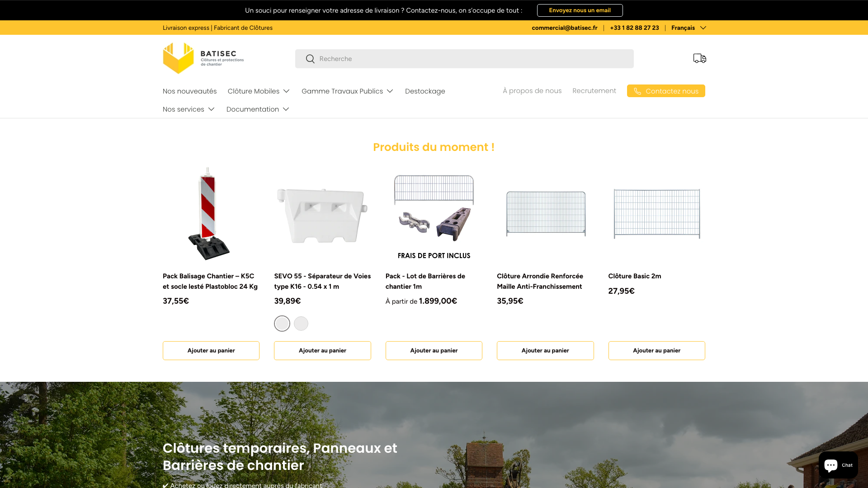Click the price 37,55€
The image size is (868, 488).
[176, 301]
